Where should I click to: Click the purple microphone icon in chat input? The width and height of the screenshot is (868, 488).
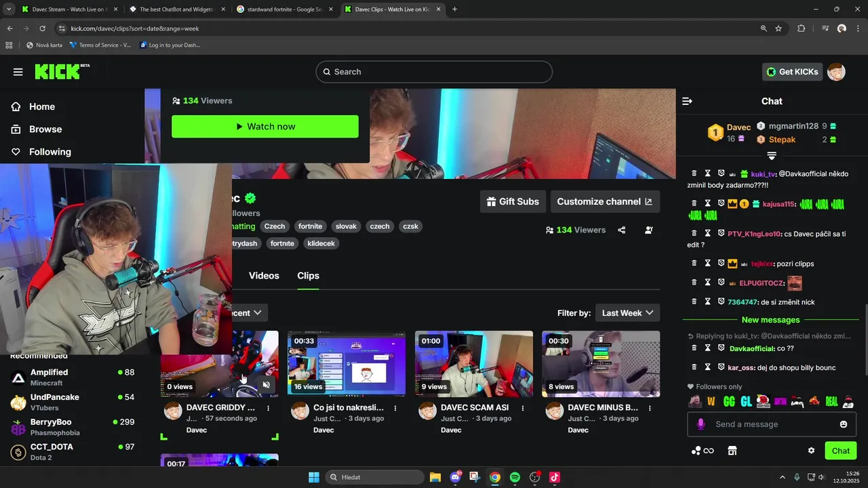coord(701,424)
